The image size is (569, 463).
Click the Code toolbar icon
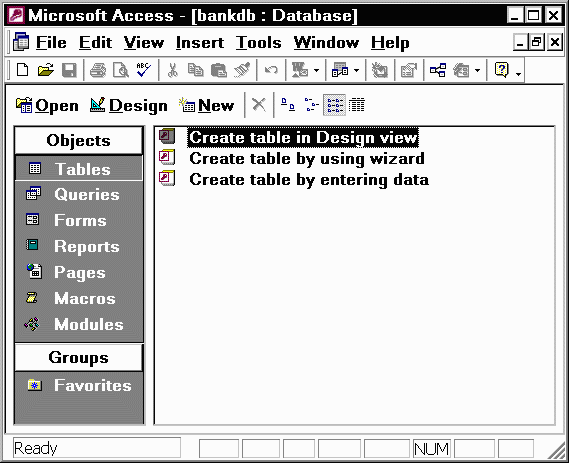tap(380, 70)
